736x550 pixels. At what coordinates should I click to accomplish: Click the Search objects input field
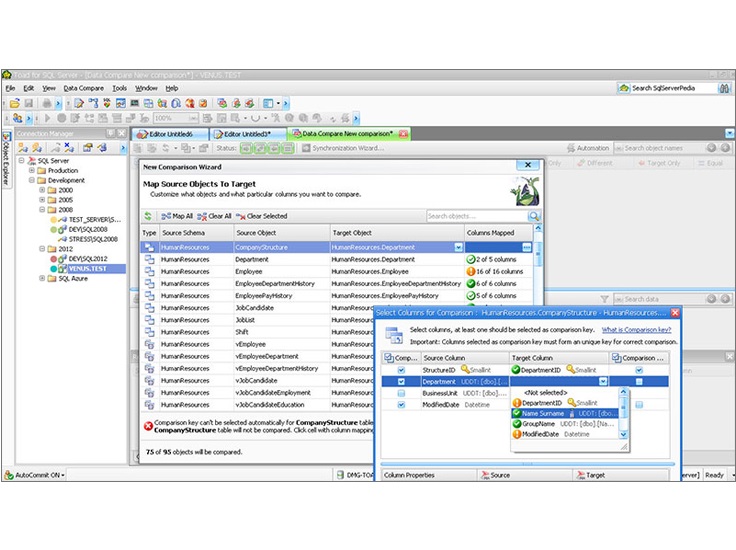pos(477,216)
